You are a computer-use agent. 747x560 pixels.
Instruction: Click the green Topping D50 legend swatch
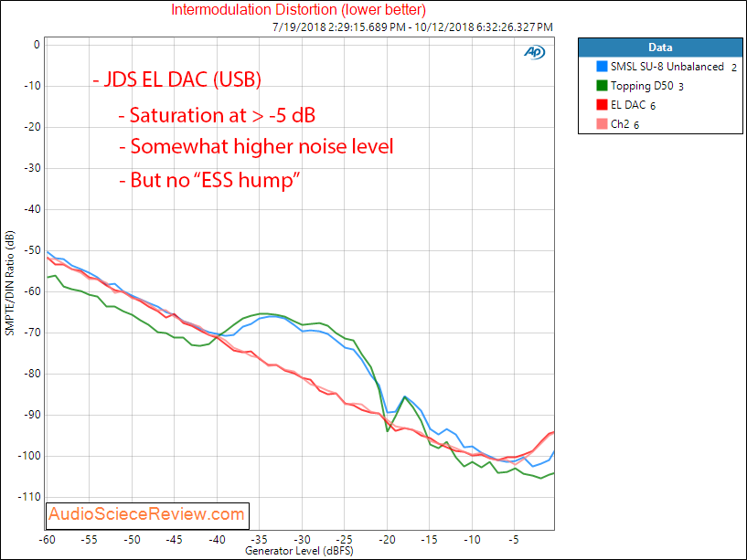pyautogui.click(x=603, y=86)
